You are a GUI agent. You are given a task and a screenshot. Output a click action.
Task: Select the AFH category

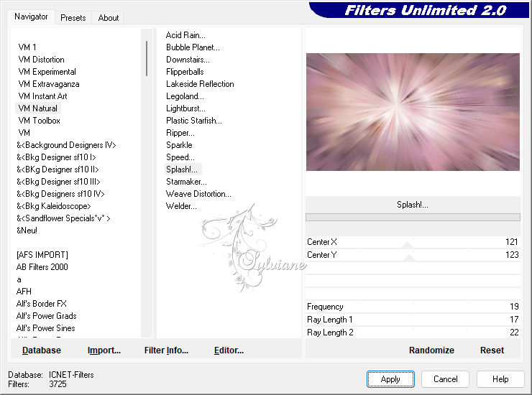[x=24, y=292]
